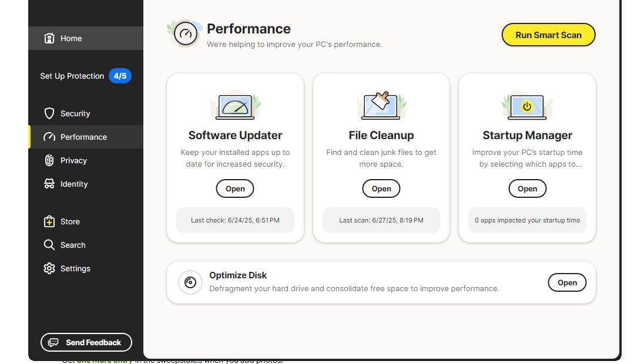Open the Performance sidebar section
The image size is (634, 364).
pyautogui.click(x=83, y=137)
